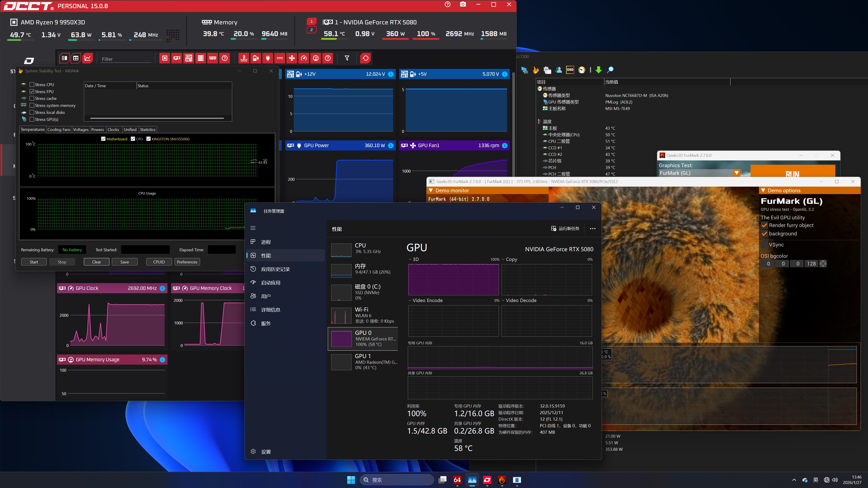Collapse the Demo options panel
This screenshot has height=488, width=868.
763,191
